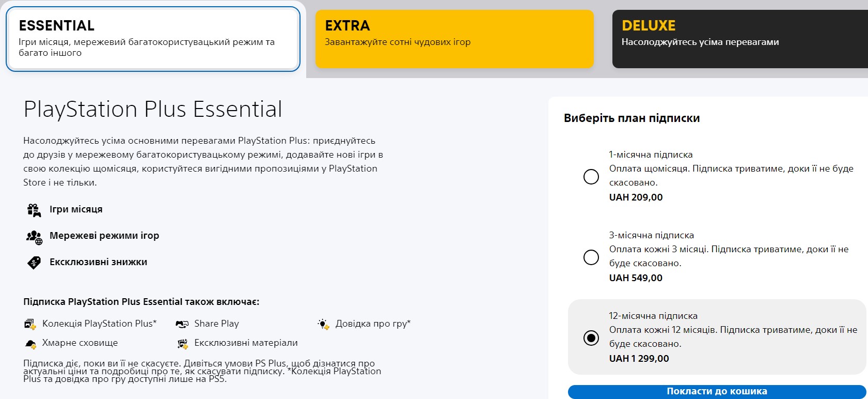This screenshot has width=868, height=399.
Task: Open the DELUXE plan tab
Action: (740, 39)
